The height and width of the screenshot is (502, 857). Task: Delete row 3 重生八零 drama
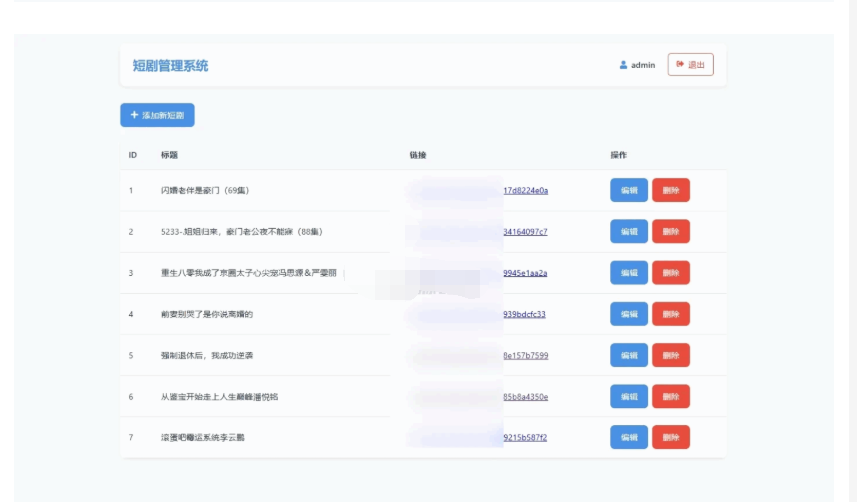click(671, 272)
